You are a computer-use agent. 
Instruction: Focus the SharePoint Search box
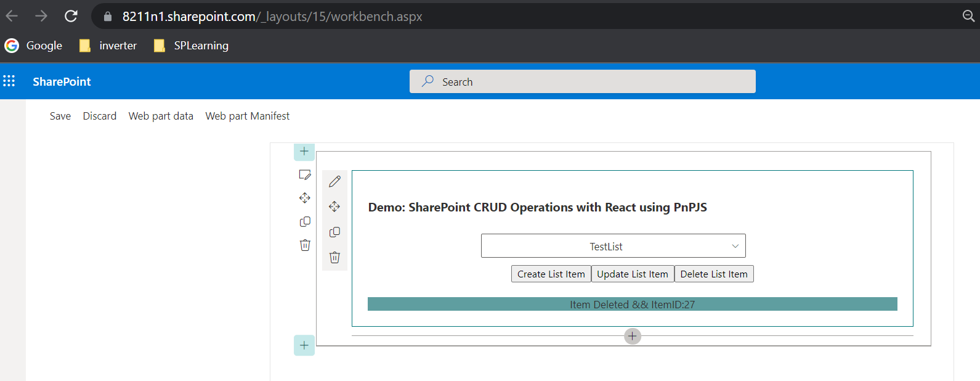coord(583,81)
